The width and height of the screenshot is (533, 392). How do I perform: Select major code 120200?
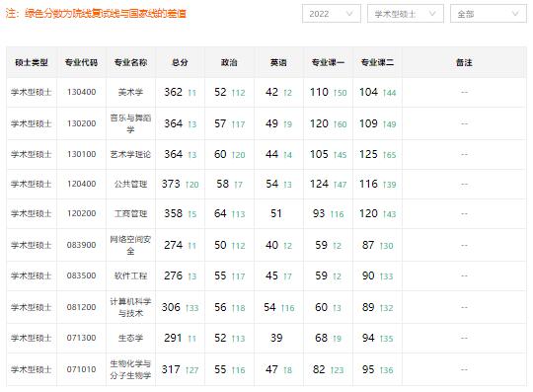(x=82, y=213)
